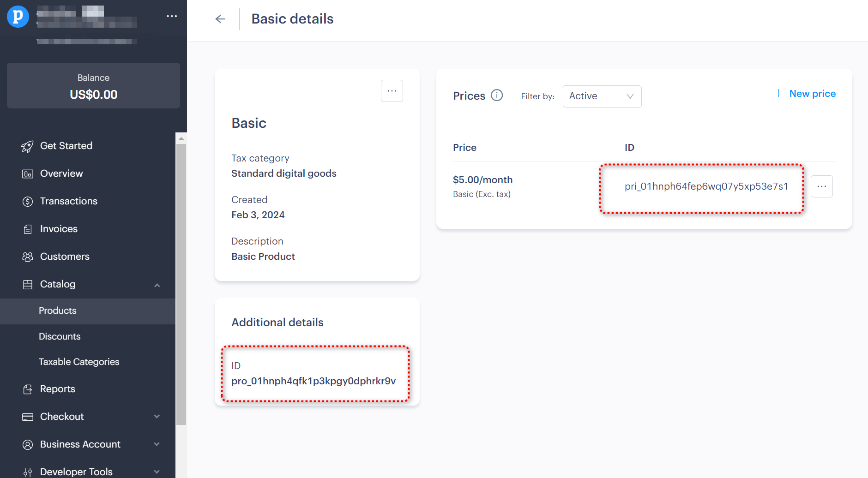The width and height of the screenshot is (868, 478).
Task: Expand the Developer Tools section
Action: pyautogui.click(x=157, y=472)
